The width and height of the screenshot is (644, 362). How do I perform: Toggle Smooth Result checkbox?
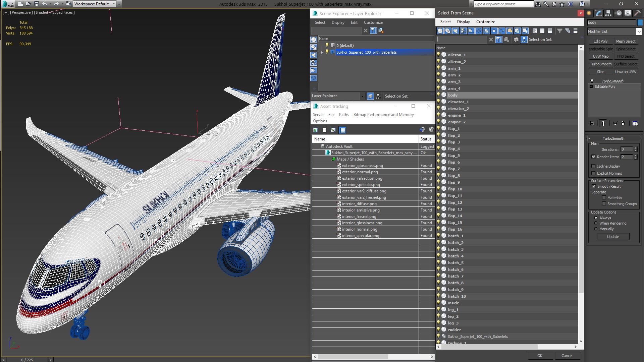[x=594, y=186]
